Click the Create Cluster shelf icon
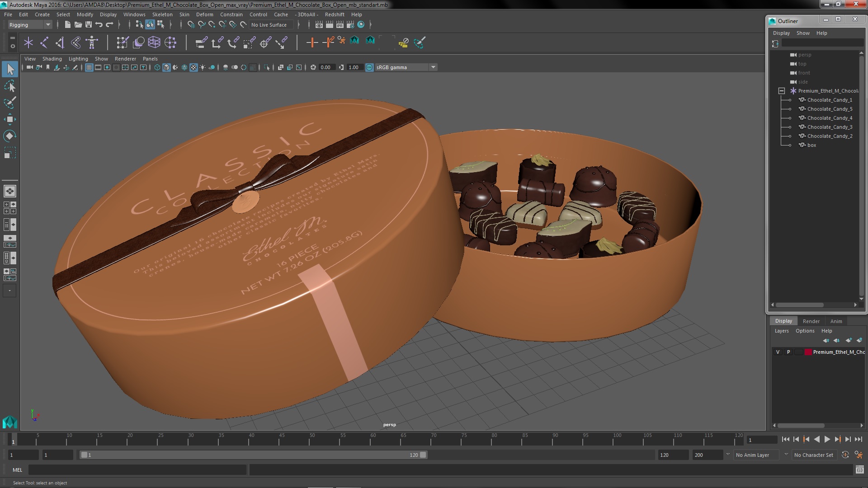Viewport: 868px width, 488px height. coord(170,42)
